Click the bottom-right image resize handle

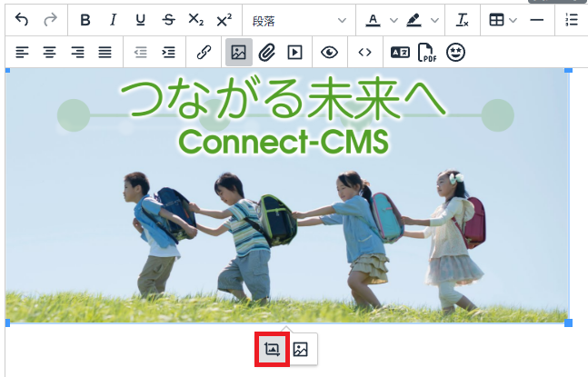[569, 322]
